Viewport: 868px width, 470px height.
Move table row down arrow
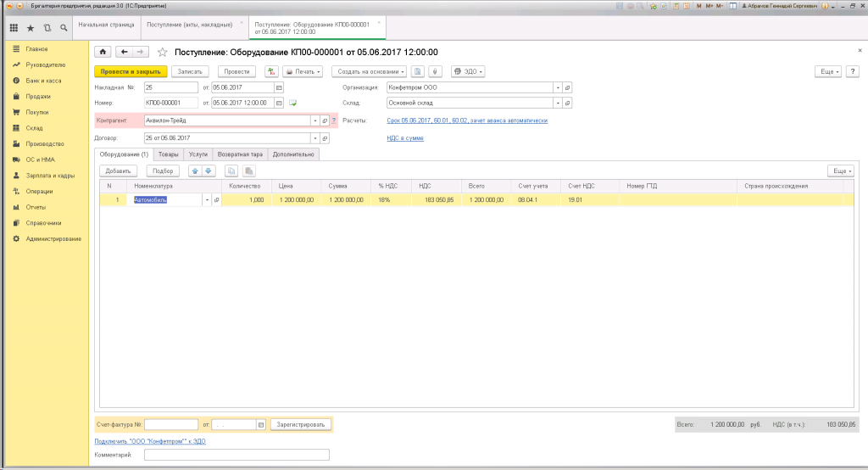tap(209, 171)
